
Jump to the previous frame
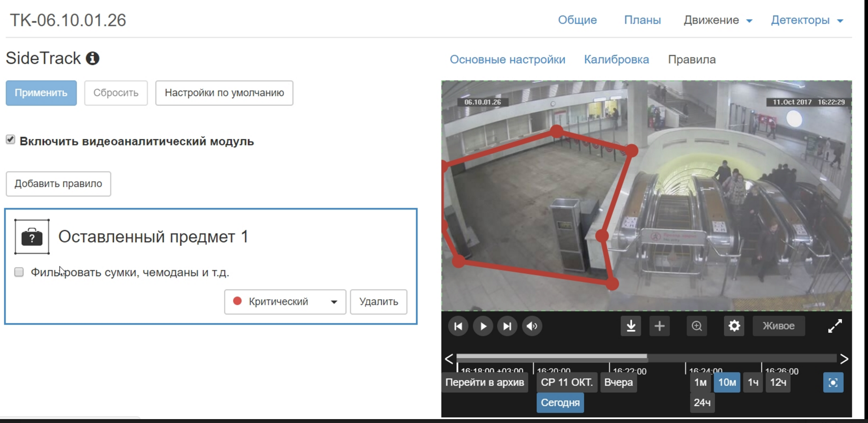pos(458,326)
